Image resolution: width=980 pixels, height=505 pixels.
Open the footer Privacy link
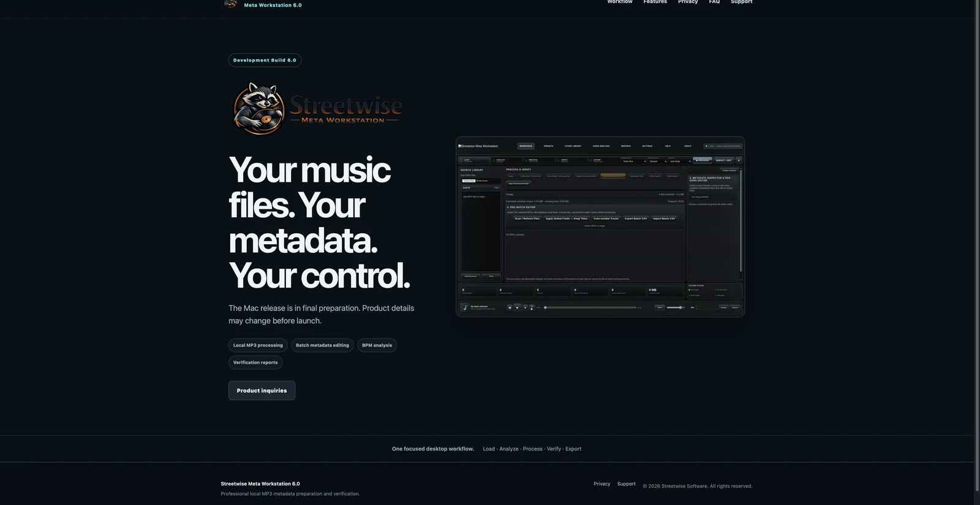[x=601, y=484]
